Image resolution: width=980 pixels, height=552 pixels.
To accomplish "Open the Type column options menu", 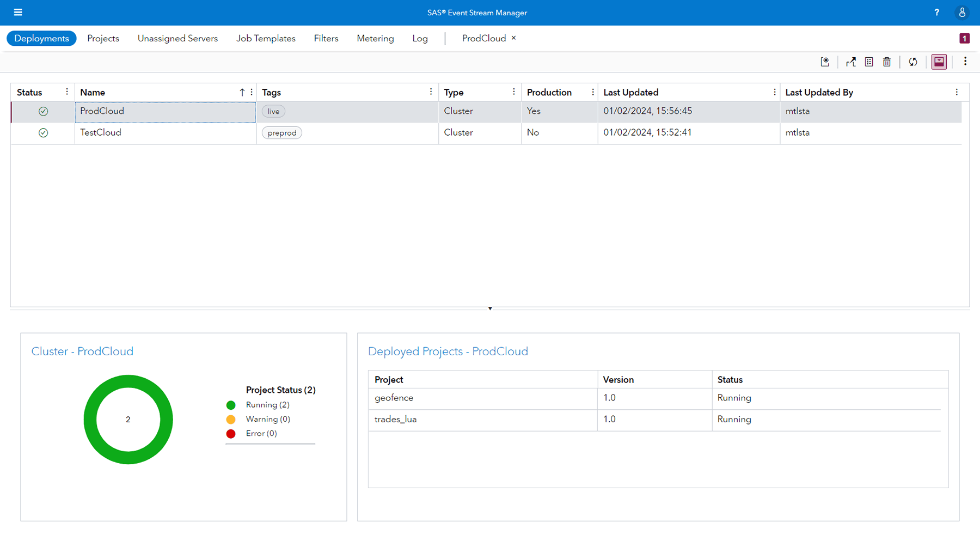I will point(513,92).
